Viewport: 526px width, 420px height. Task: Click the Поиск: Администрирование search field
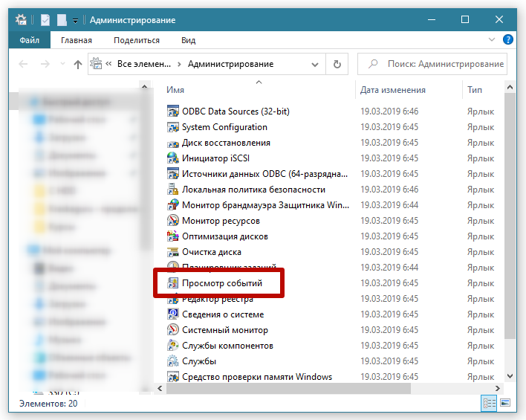click(x=440, y=64)
